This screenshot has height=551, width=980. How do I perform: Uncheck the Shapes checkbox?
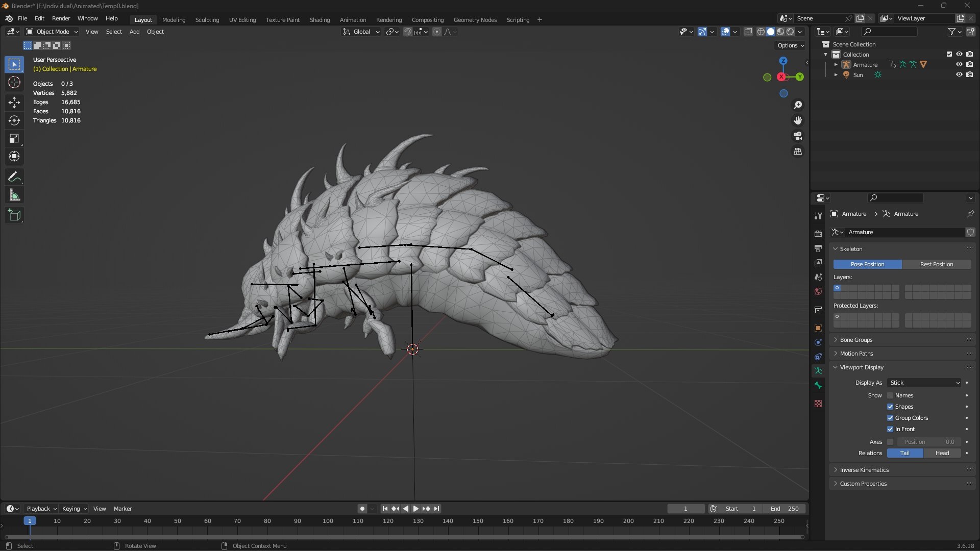(x=890, y=407)
